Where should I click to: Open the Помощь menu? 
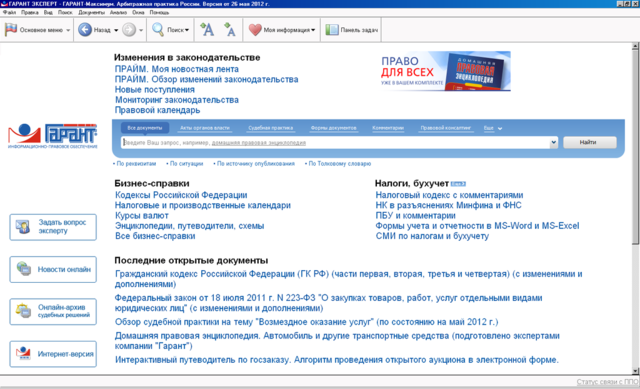pyautogui.click(x=159, y=12)
